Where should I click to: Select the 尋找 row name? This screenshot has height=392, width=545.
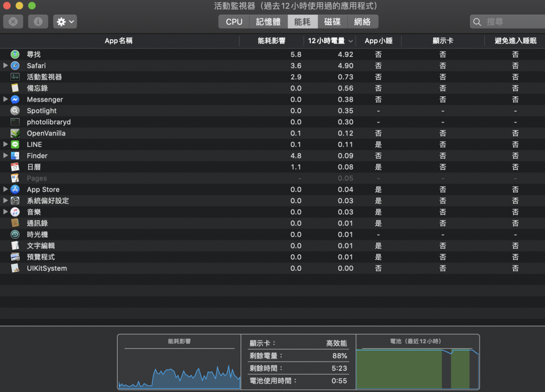pyautogui.click(x=34, y=54)
